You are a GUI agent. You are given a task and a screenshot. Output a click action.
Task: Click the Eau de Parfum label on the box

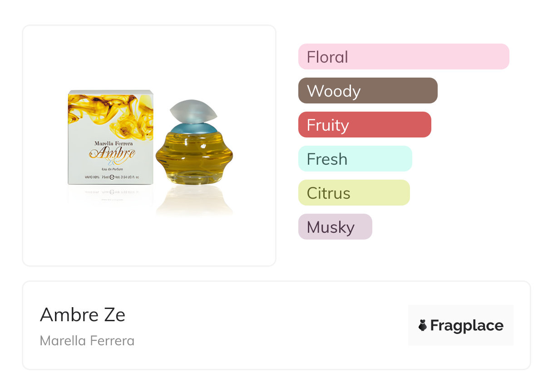point(111,168)
